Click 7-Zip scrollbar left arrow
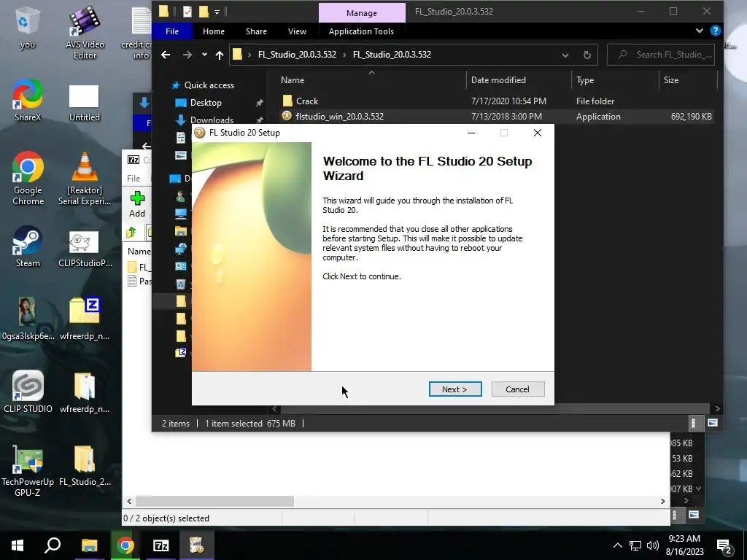This screenshot has width=747, height=560. click(130, 501)
